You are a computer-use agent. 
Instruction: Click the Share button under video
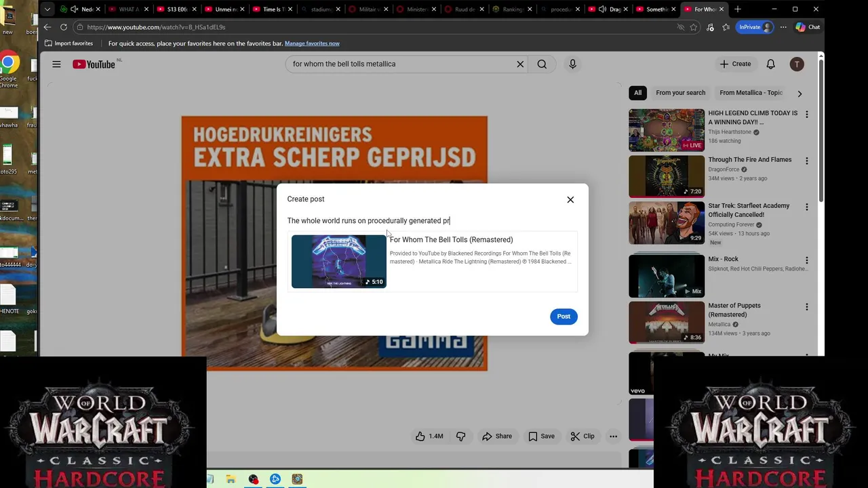pyautogui.click(x=497, y=436)
